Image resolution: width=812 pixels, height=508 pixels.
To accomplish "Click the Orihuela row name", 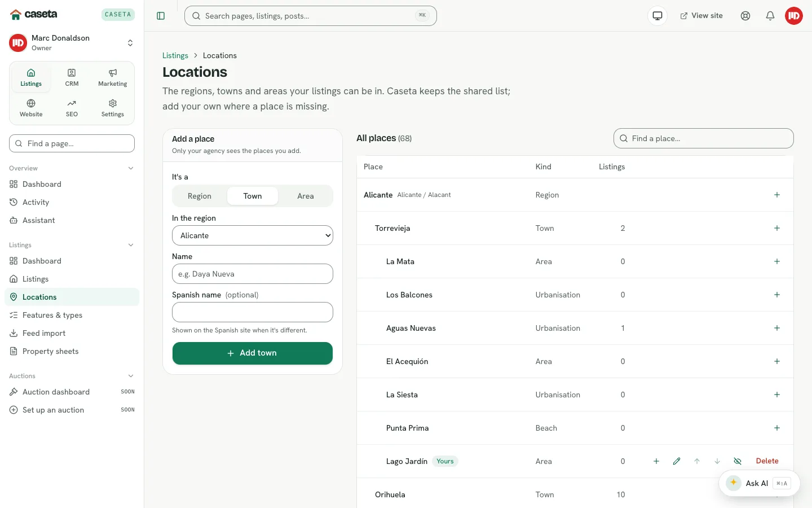I will [390, 494].
